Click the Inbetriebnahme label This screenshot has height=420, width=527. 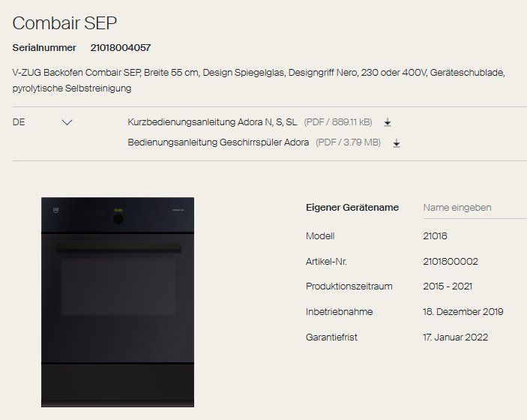(x=339, y=312)
